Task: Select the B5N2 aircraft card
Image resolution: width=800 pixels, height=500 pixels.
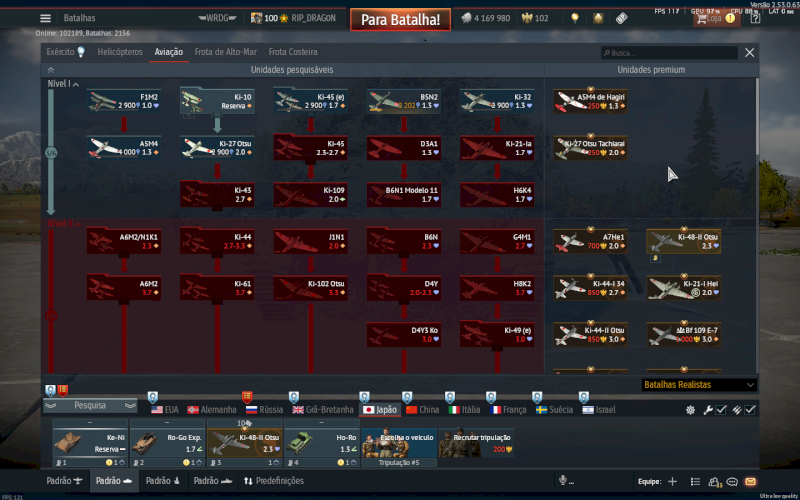Action: point(404,101)
